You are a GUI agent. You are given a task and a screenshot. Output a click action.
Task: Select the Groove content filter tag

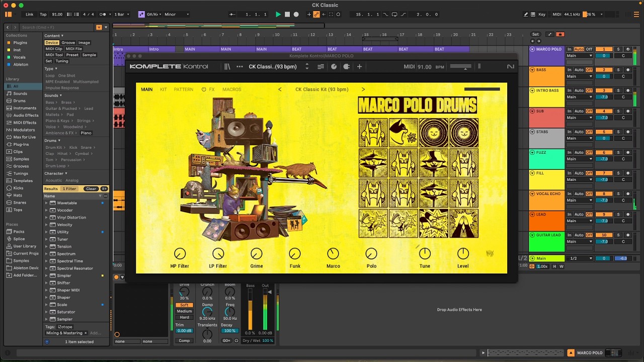[x=68, y=43]
